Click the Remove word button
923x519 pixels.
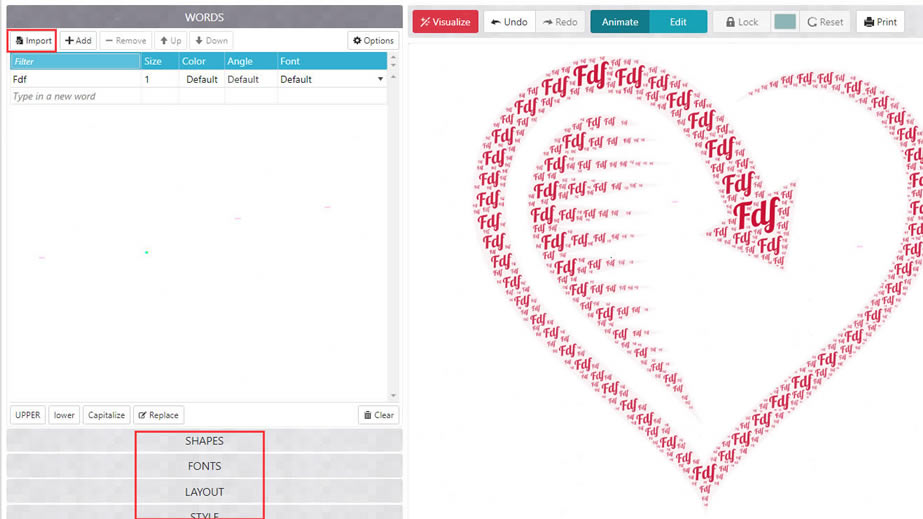click(125, 41)
